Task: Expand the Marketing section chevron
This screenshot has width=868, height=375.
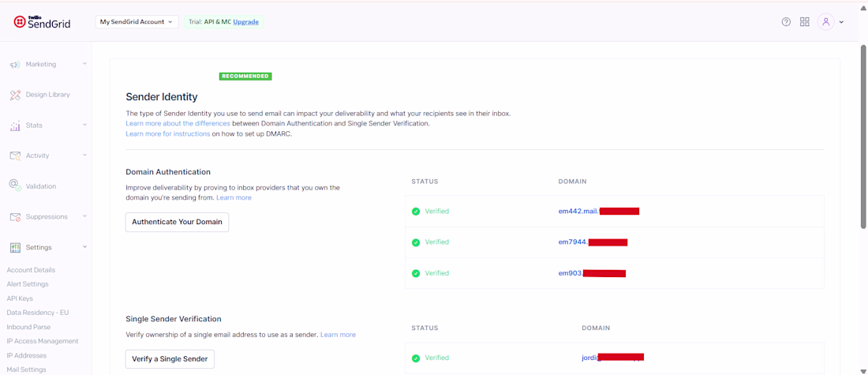Action: (84, 64)
